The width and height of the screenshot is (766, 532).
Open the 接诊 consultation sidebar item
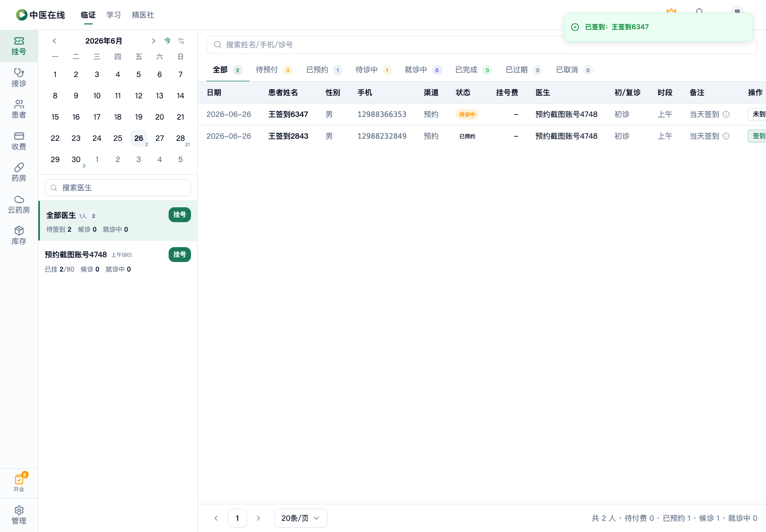[19, 78]
